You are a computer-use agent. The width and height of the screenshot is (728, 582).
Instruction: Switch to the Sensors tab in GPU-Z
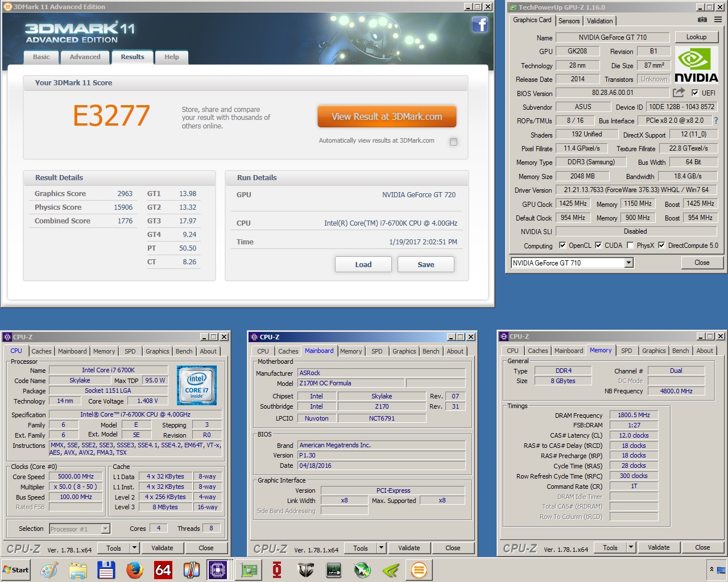[x=569, y=21]
